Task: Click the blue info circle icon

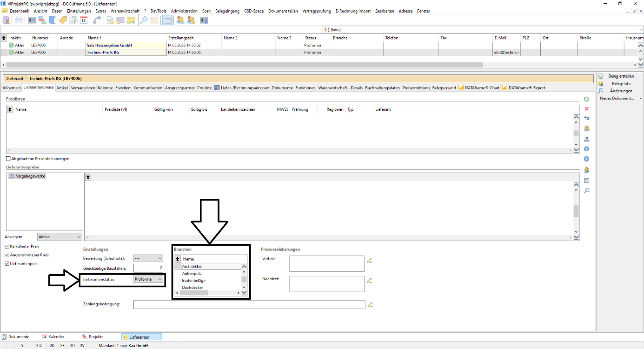Action: 587,159
